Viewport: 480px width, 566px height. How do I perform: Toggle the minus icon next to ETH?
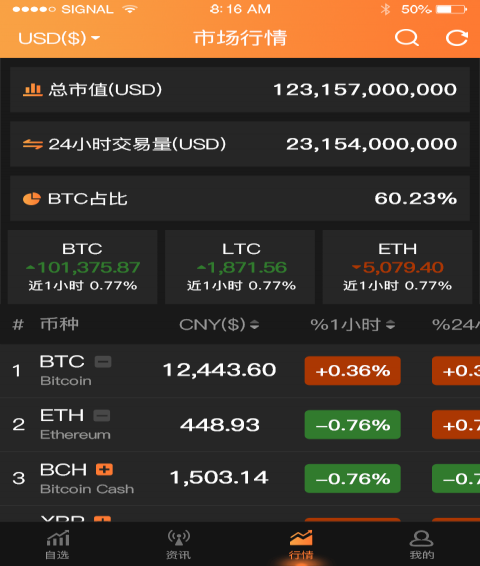102,415
